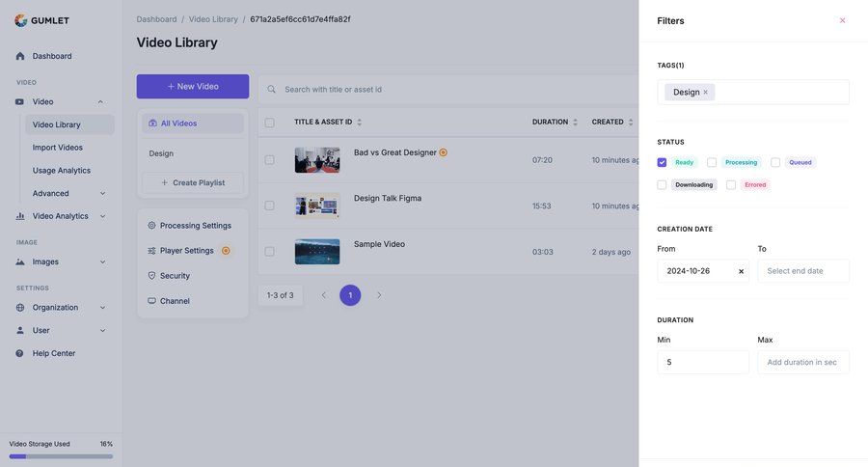868x467 pixels.
Task: Open the Design Talk Figma thumbnail
Action: [317, 206]
